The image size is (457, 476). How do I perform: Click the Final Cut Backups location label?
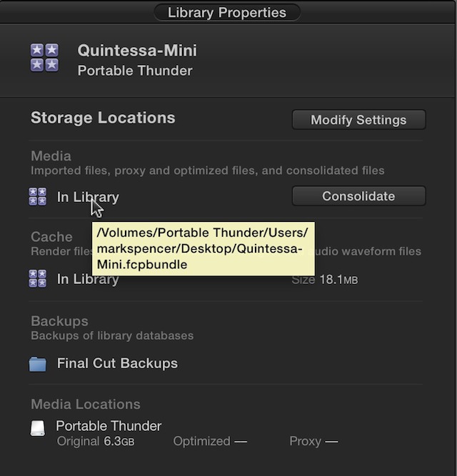point(118,363)
